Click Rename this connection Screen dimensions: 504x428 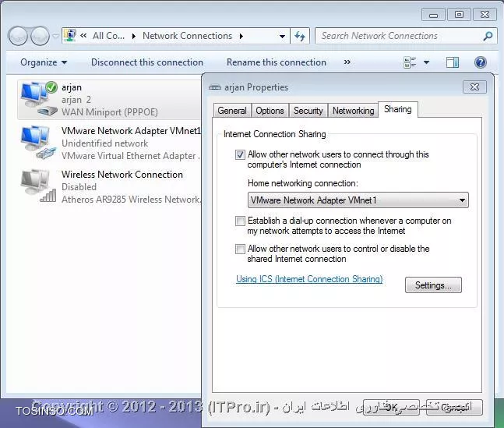(277, 62)
